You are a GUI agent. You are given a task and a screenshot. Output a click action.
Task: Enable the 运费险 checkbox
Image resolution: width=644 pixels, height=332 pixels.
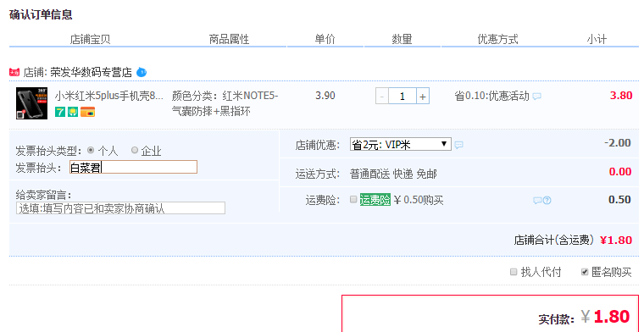(x=353, y=199)
